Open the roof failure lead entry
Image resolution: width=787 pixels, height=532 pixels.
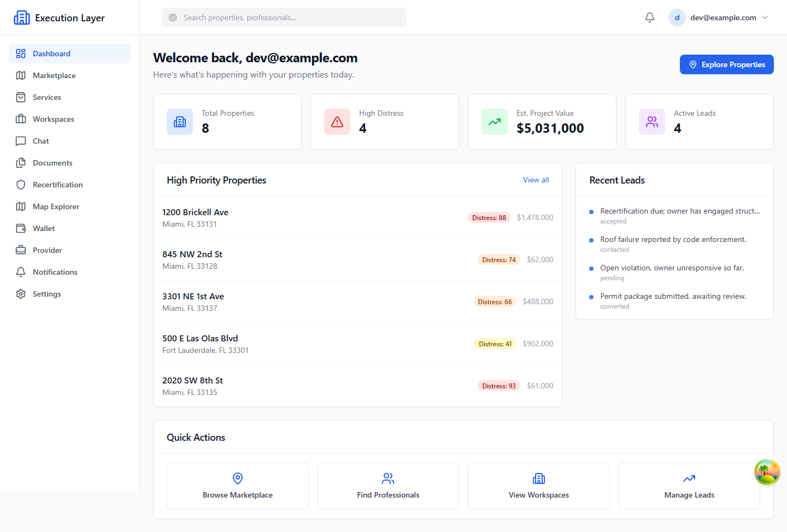(x=674, y=244)
